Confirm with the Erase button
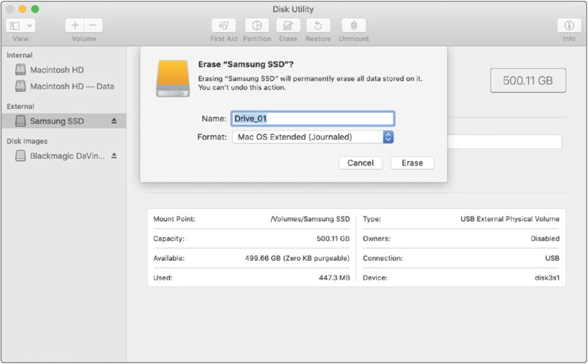 [x=412, y=163]
